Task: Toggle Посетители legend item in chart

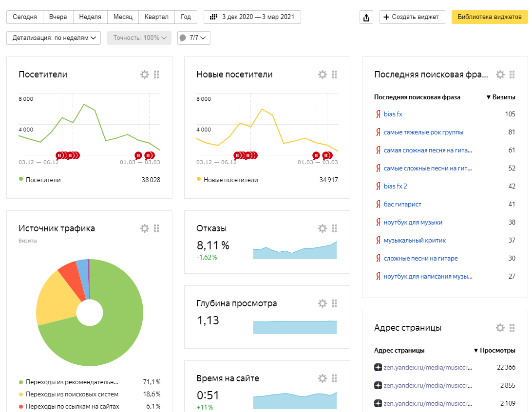Action: point(39,180)
